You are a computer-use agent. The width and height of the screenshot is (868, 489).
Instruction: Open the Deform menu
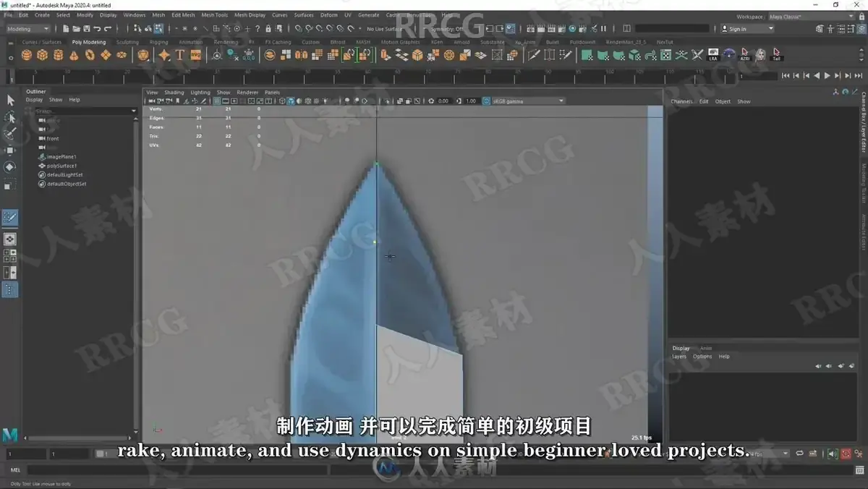point(328,14)
